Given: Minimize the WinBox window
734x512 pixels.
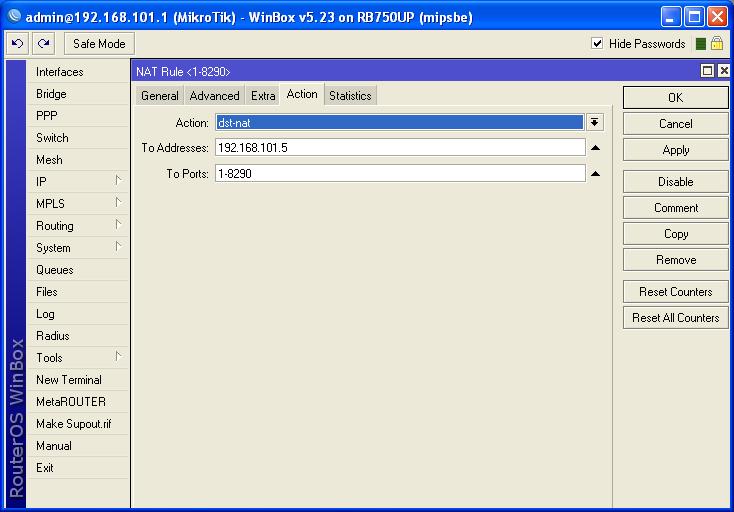Looking at the screenshot, I should [x=671, y=17].
